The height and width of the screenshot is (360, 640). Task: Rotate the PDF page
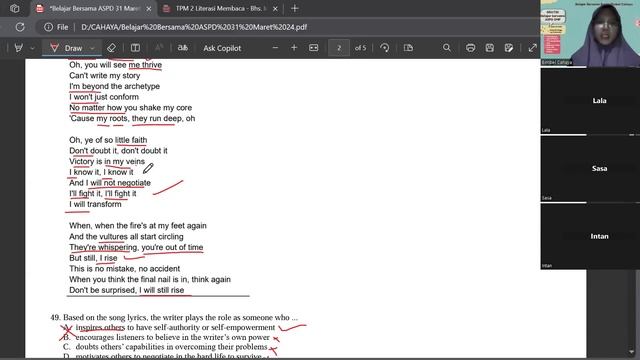tap(384, 48)
